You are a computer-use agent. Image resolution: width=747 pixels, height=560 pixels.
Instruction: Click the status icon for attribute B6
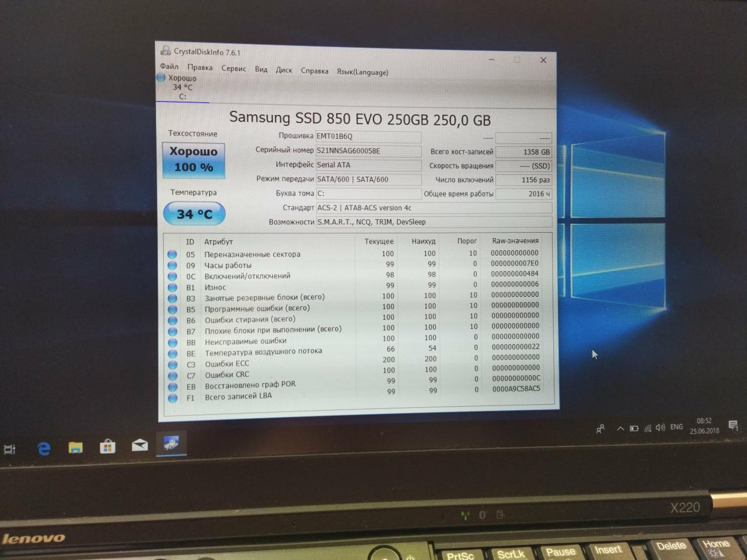[x=172, y=321]
